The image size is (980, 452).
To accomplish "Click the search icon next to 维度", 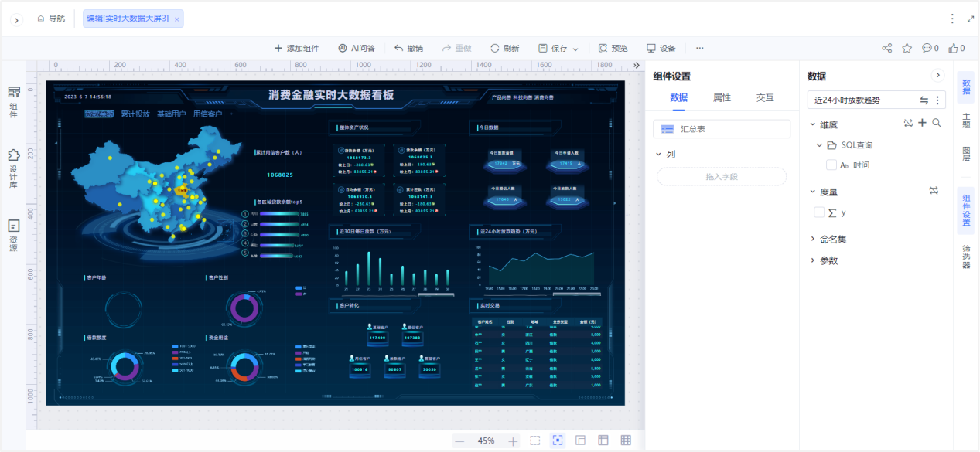I will [x=936, y=123].
